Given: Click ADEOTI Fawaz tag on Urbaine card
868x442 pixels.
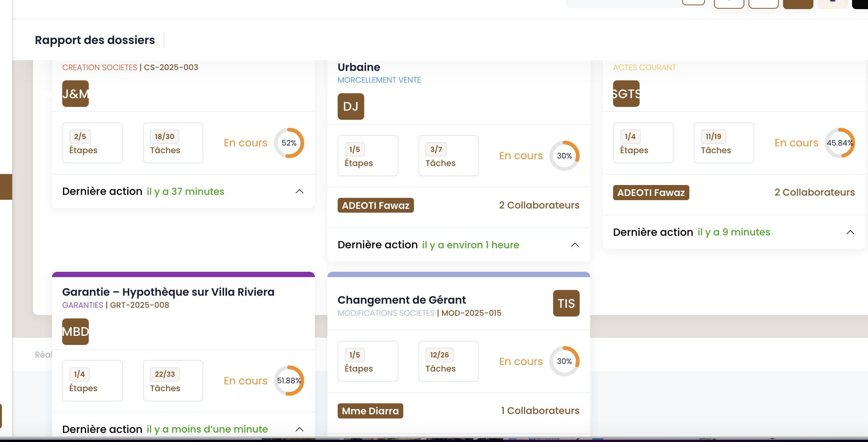Looking at the screenshot, I should tap(376, 205).
